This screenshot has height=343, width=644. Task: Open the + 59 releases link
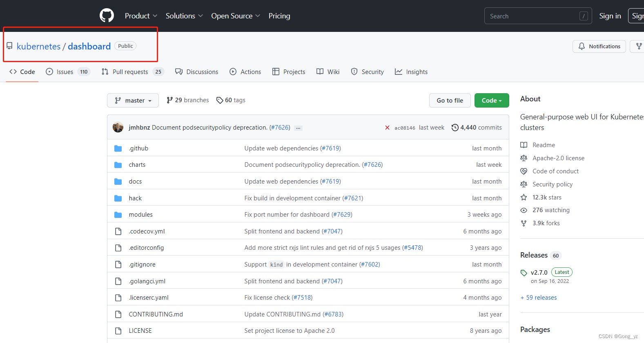point(539,298)
